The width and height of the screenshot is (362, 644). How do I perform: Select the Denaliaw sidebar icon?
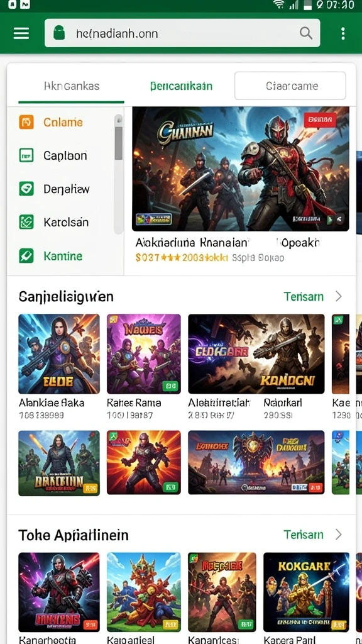point(26,189)
